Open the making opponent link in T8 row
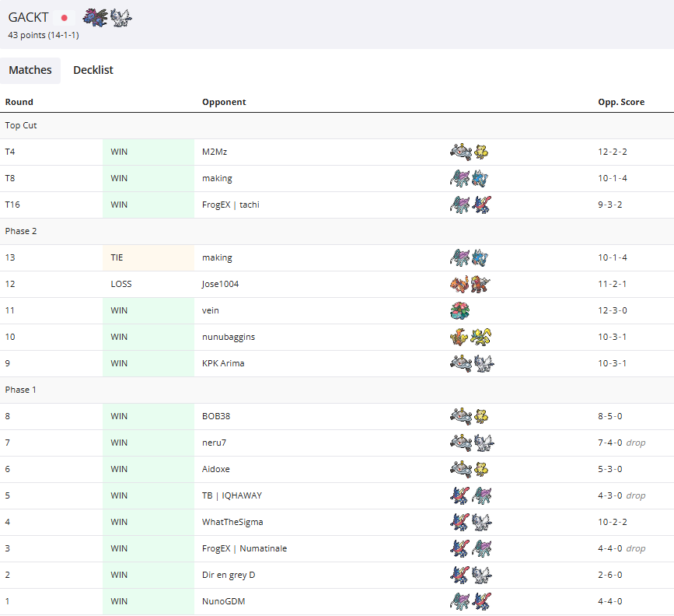Image resolution: width=674 pixels, height=616 pixels. click(217, 178)
